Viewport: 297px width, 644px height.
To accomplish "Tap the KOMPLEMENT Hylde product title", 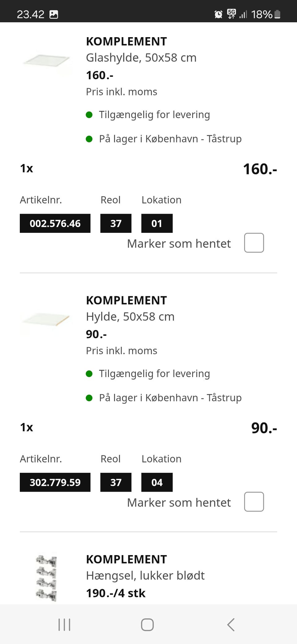I will click(x=126, y=300).
